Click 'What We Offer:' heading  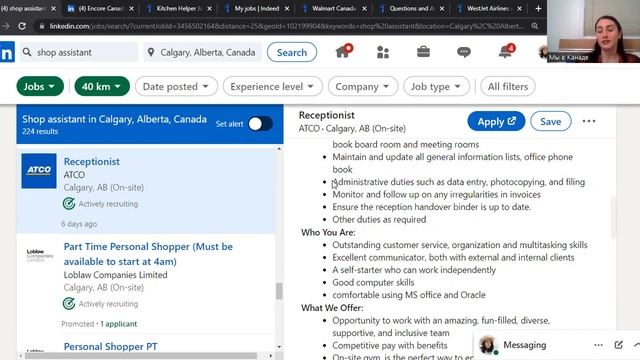[x=332, y=308]
